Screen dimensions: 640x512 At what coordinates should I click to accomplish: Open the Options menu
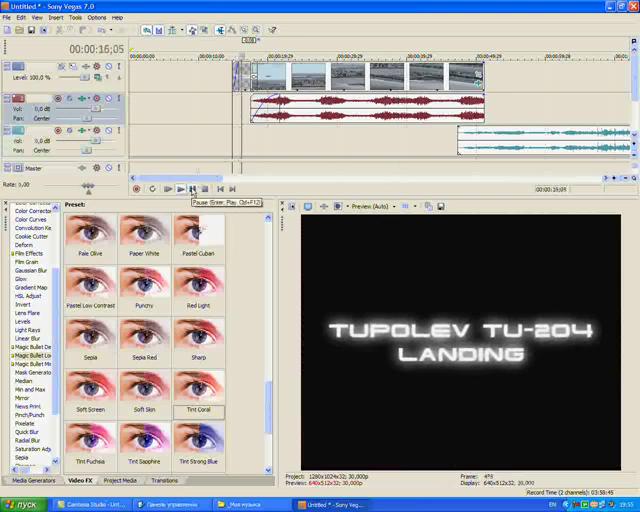click(x=97, y=18)
